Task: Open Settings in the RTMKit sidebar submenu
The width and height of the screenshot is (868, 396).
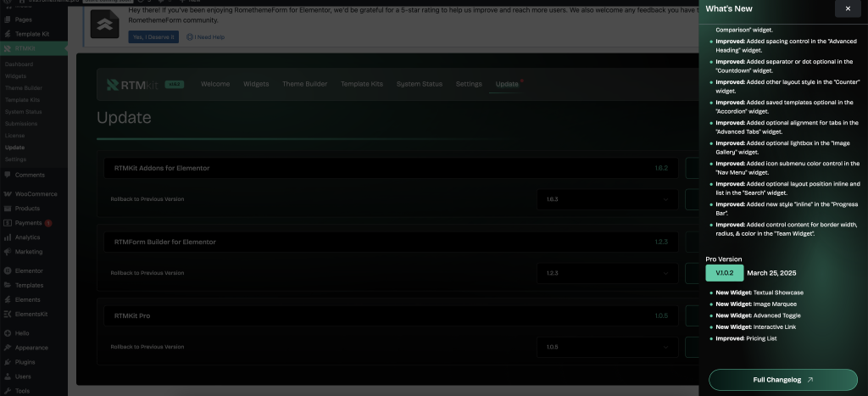Action: [x=15, y=159]
